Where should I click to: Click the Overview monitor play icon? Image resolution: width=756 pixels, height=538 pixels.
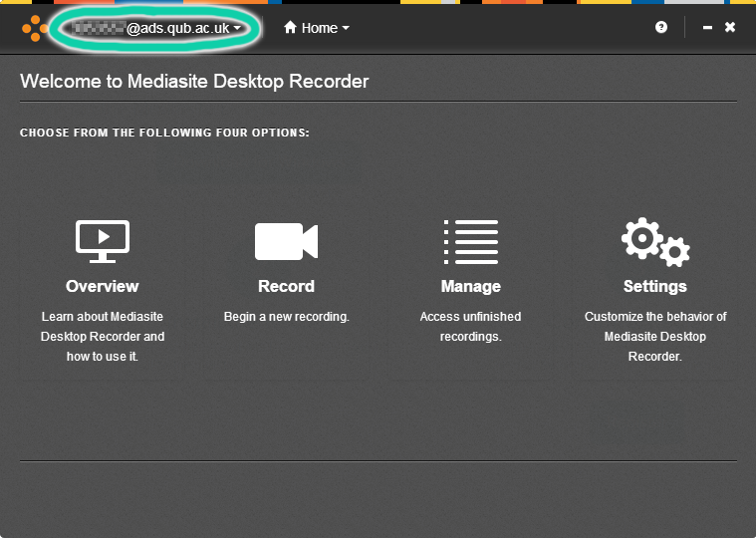point(103,241)
